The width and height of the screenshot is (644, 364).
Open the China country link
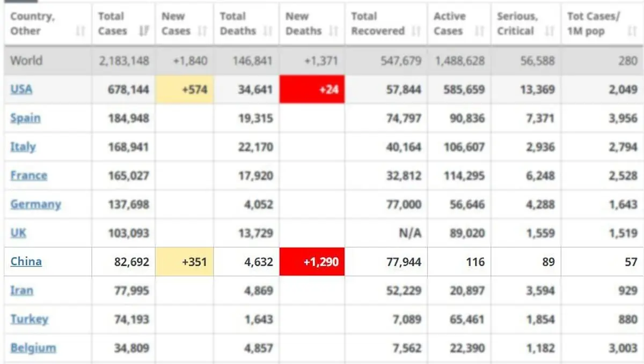click(x=26, y=262)
